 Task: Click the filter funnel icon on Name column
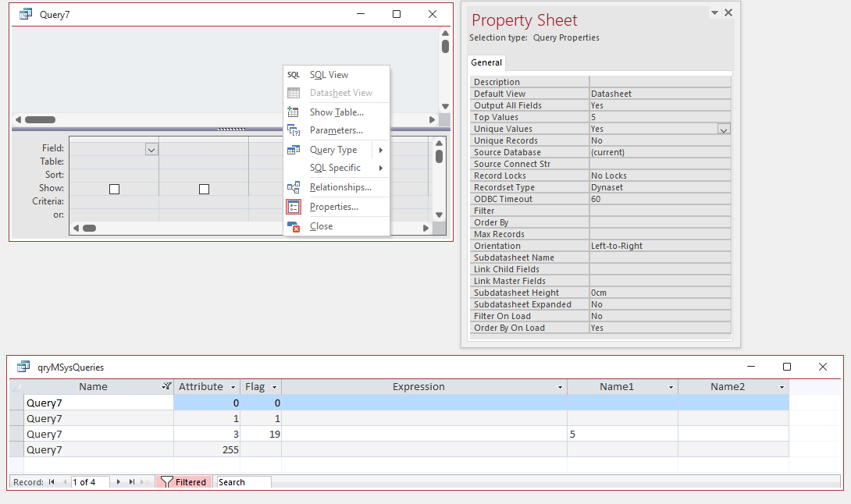[166, 386]
